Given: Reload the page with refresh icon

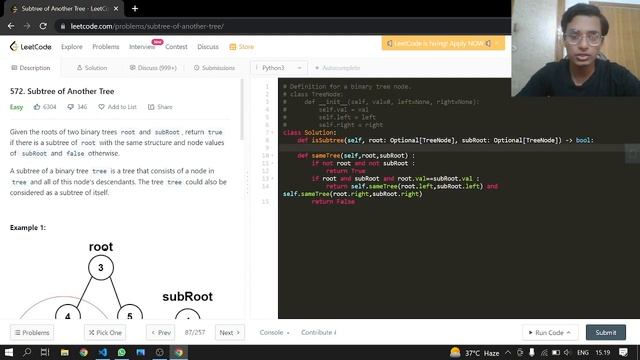Looking at the screenshot, I should (x=43, y=26).
